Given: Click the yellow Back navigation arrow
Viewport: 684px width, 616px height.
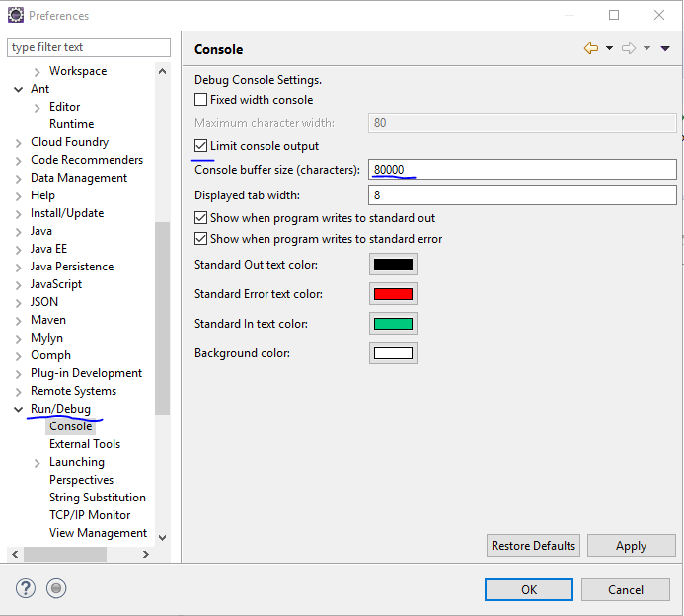Looking at the screenshot, I should click(x=591, y=48).
